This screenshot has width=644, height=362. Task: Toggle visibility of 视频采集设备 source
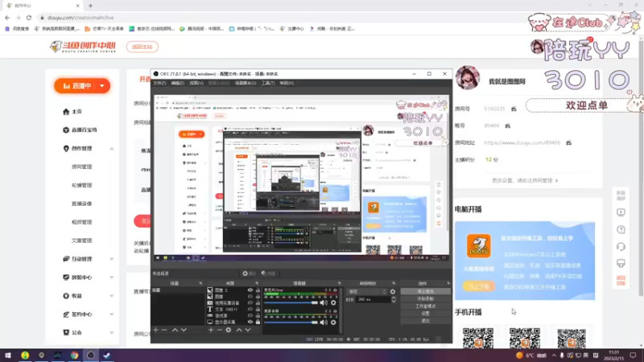(250, 303)
